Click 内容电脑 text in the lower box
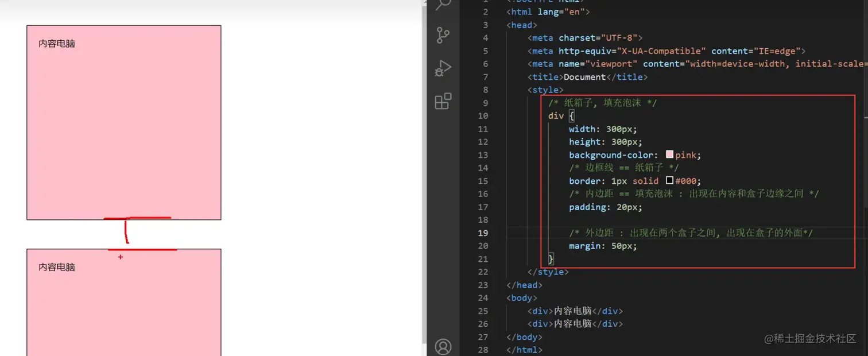The height and width of the screenshot is (356, 868). point(57,267)
